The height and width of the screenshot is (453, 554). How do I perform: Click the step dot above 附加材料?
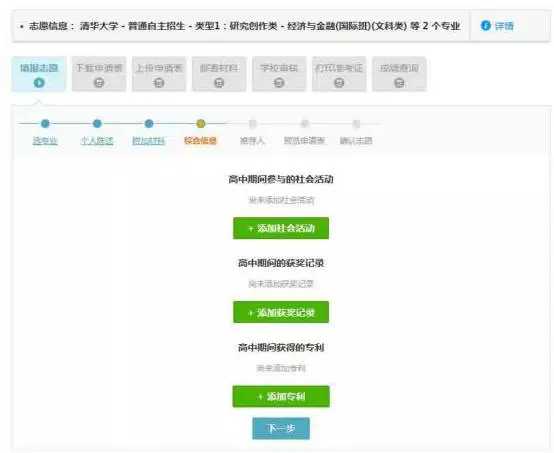tap(149, 123)
